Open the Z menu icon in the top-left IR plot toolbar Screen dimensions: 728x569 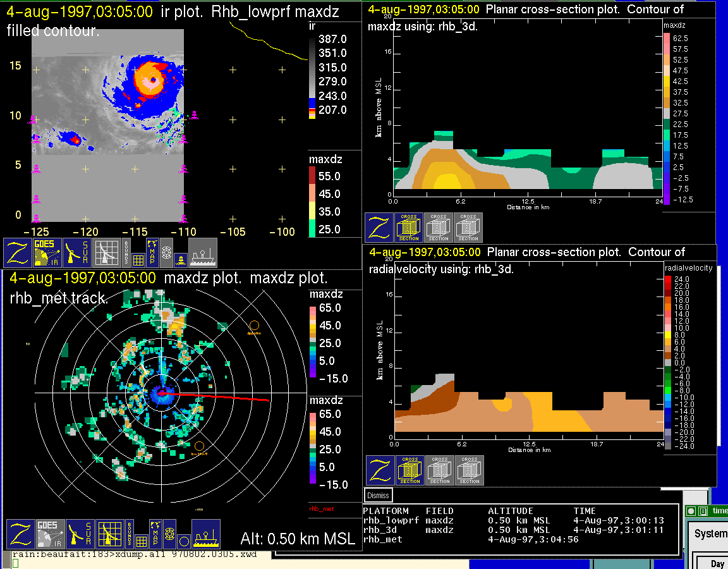18,253
